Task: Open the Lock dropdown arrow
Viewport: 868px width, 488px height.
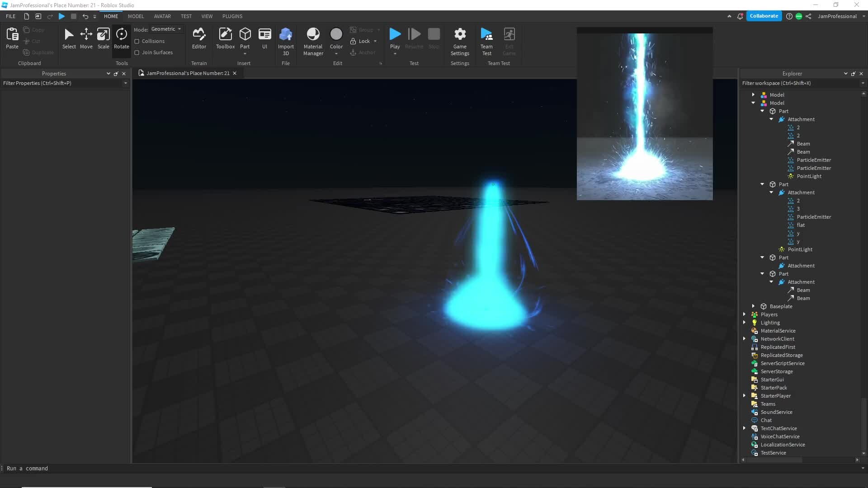Action: pos(375,41)
